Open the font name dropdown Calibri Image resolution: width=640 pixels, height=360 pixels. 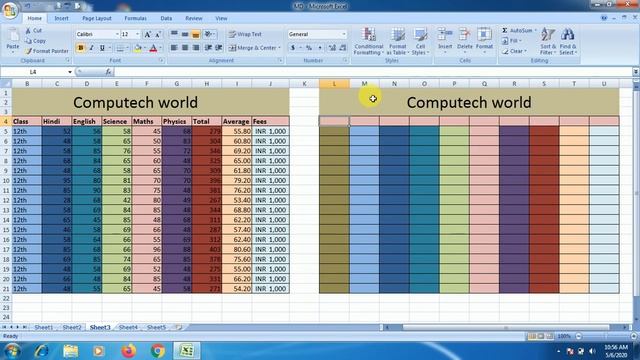click(x=117, y=34)
